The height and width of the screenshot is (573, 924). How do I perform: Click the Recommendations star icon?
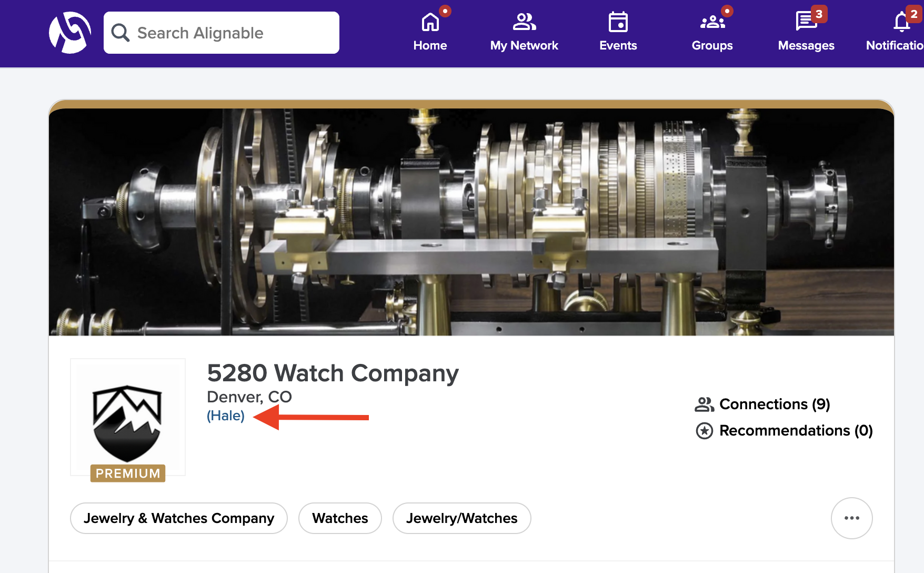click(x=705, y=431)
